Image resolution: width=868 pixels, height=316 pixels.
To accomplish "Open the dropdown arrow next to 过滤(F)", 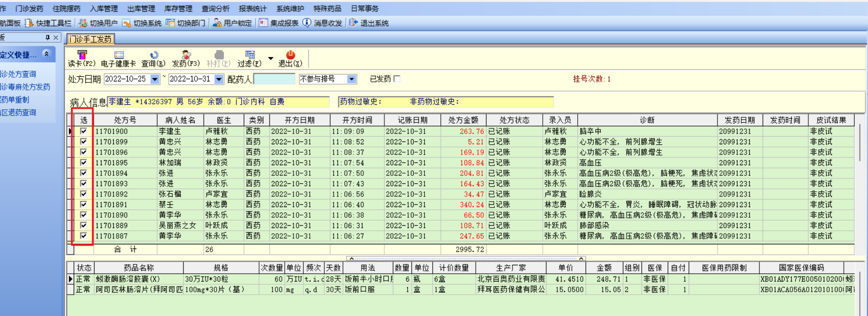I will click(x=270, y=59).
